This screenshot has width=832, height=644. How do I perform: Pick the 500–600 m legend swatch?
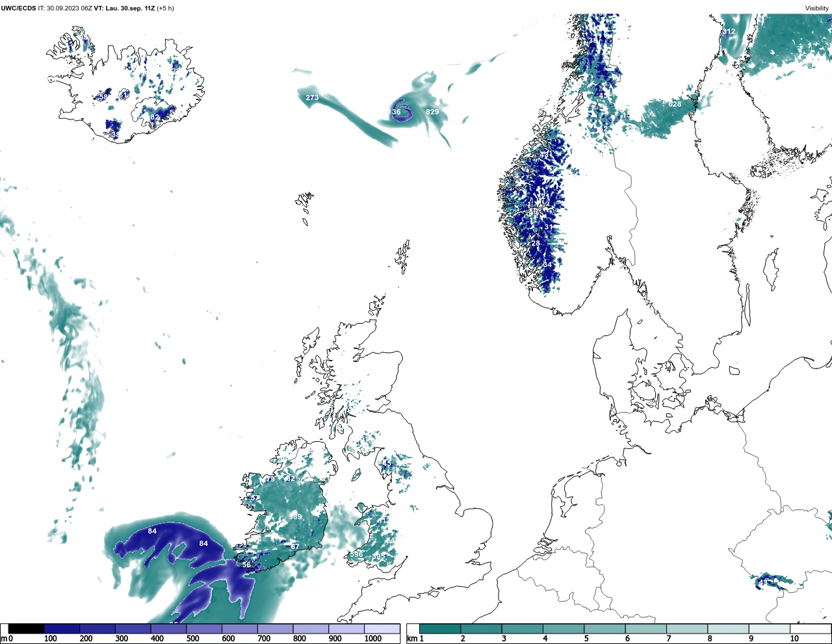(204, 629)
